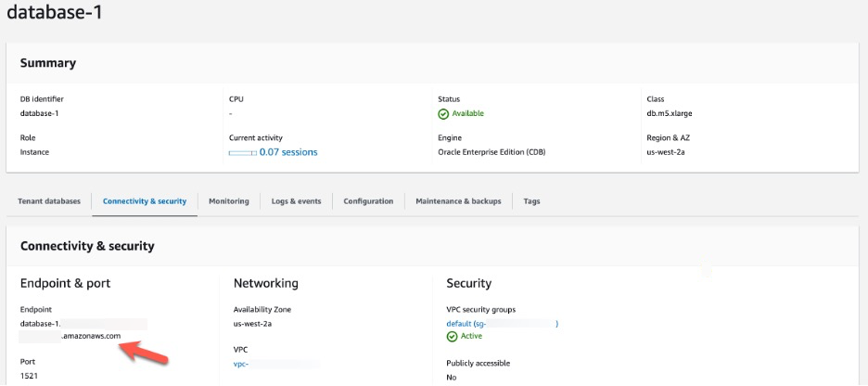Open the vpc- link under Networking
Viewport: 868px width, 386px height.
244,364
